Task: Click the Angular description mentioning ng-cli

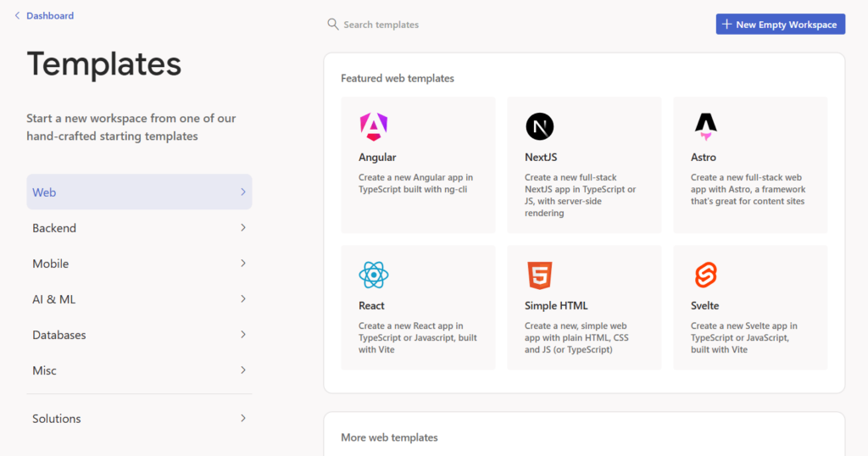Action: (x=415, y=183)
